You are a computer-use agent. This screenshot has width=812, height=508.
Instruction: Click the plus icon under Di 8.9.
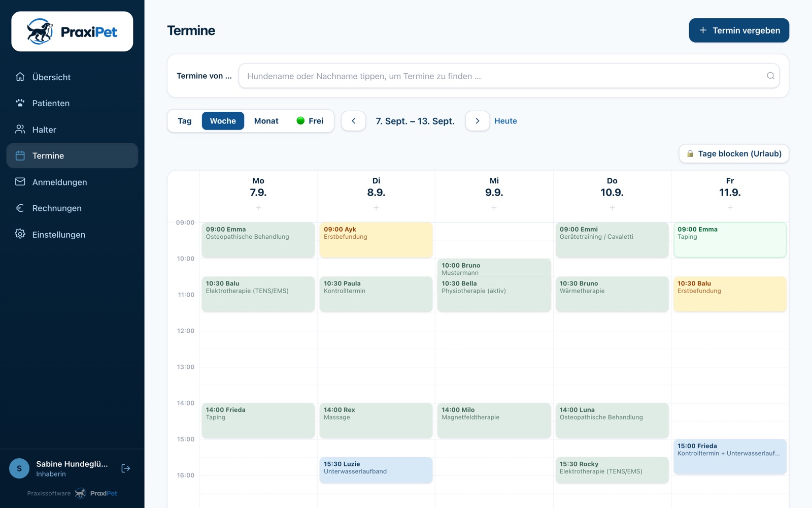pyautogui.click(x=376, y=208)
